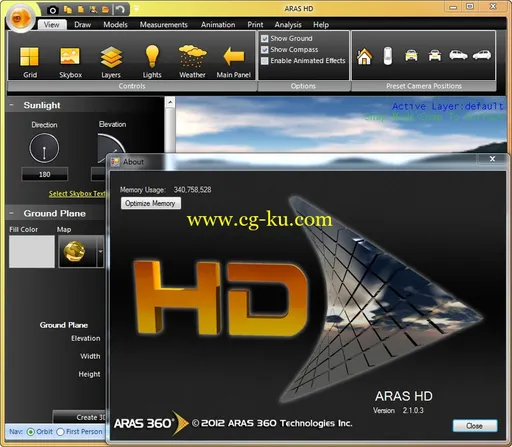
Task: Select the Home preset camera position
Action: pyautogui.click(x=364, y=56)
